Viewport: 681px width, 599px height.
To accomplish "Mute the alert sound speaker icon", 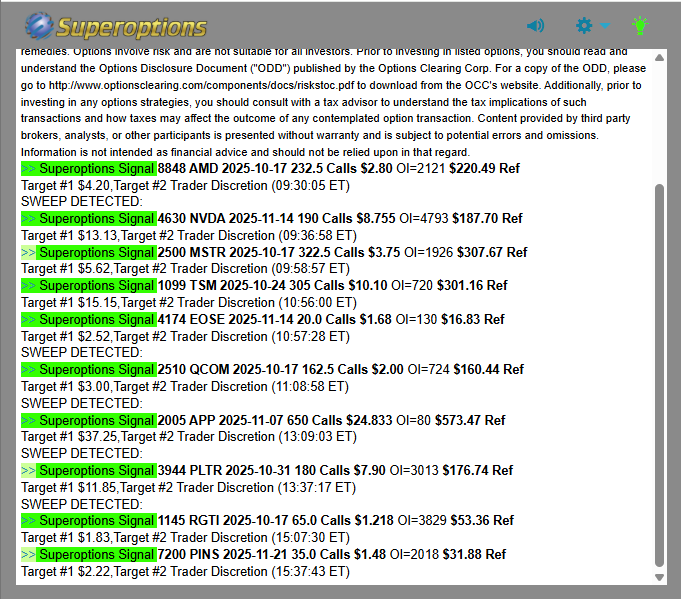I will pyautogui.click(x=536, y=25).
